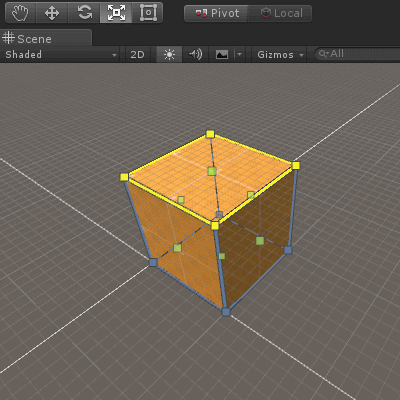
Task: Expand the effects dropdown arrow
Action: tap(239, 54)
